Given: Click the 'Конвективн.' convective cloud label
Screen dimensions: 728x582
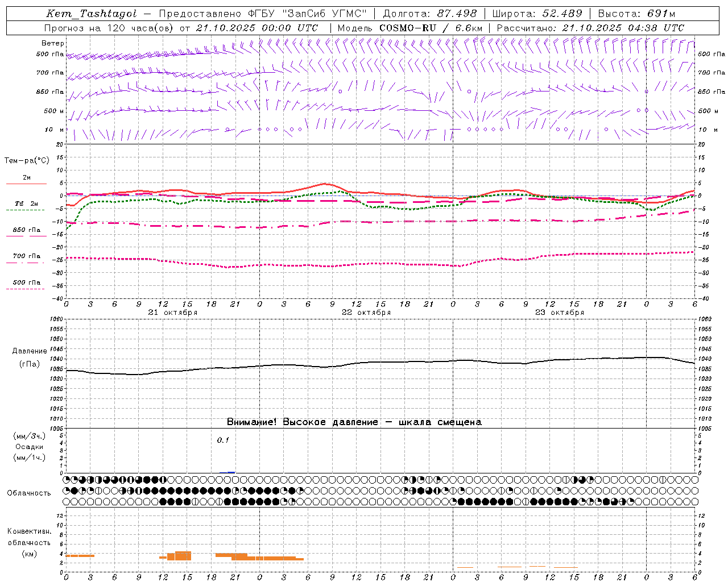Looking at the screenshot, I should pyautogui.click(x=29, y=531).
